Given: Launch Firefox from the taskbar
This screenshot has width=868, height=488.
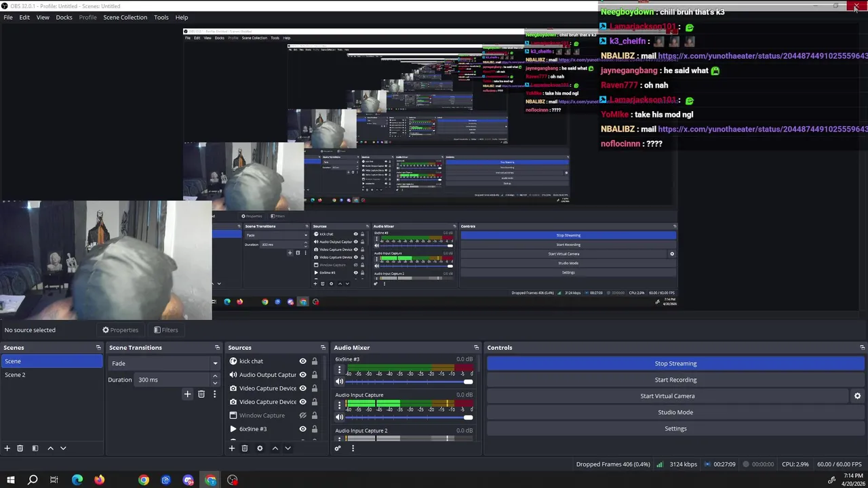Looking at the screenshot, I should tap(99, 480).
